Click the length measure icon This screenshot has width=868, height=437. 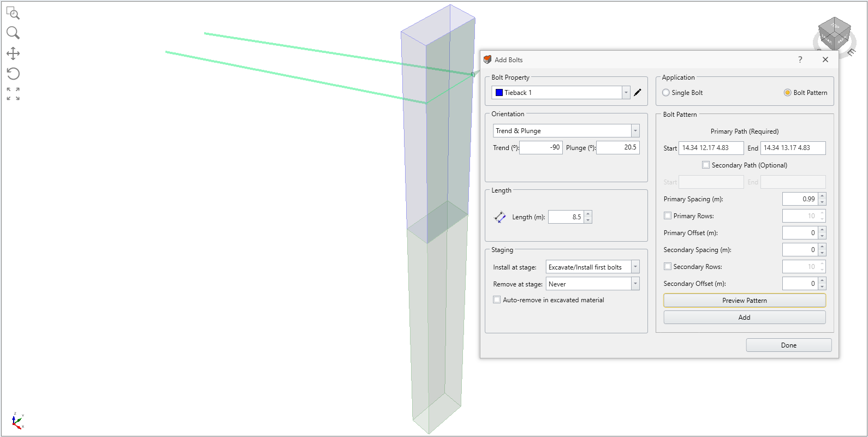pyautogui.click(x=500, y=217)
